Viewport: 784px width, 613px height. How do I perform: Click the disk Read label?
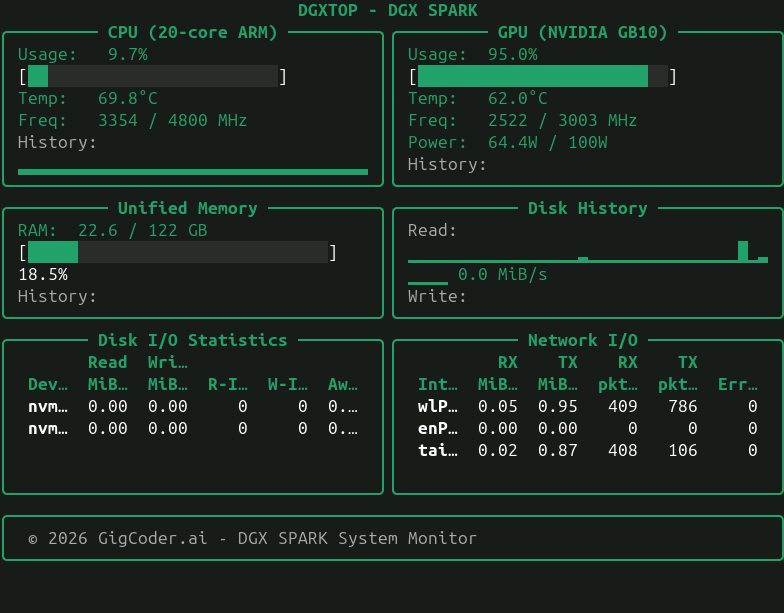click(432, 230)
